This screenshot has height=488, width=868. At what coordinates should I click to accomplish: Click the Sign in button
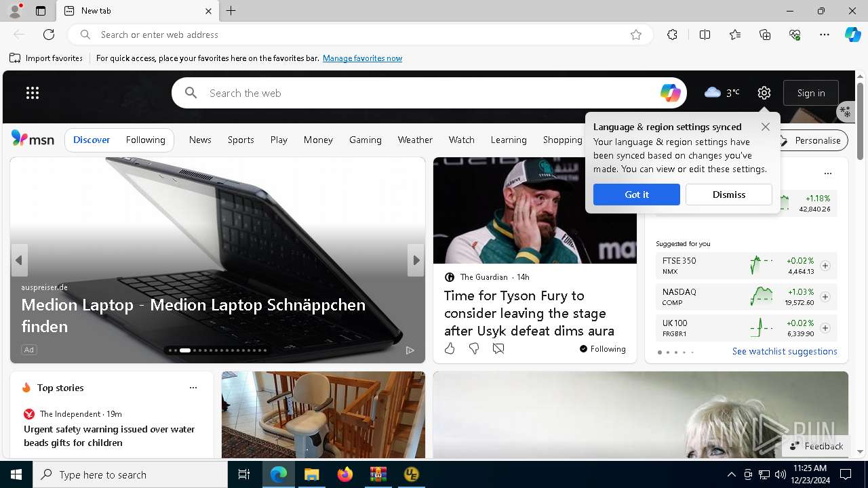811,93
